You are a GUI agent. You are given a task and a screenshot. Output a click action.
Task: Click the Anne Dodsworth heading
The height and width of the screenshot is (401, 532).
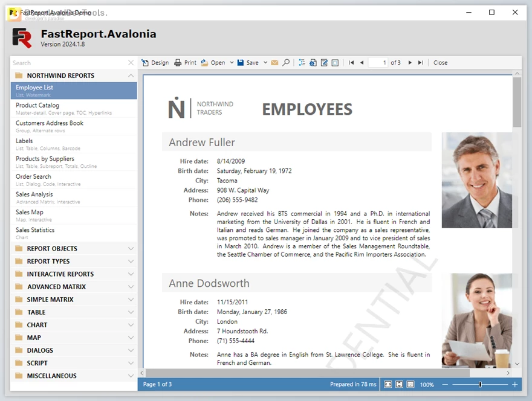coord(209,283)
